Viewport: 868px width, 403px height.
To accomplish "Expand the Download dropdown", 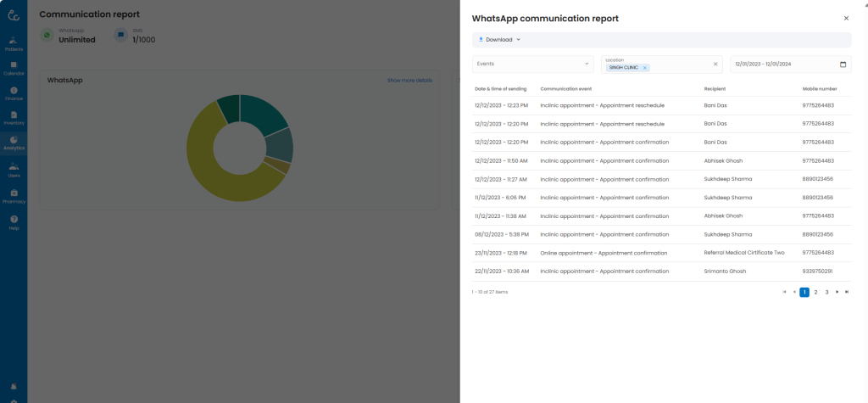I will click(x=499, y=40).
